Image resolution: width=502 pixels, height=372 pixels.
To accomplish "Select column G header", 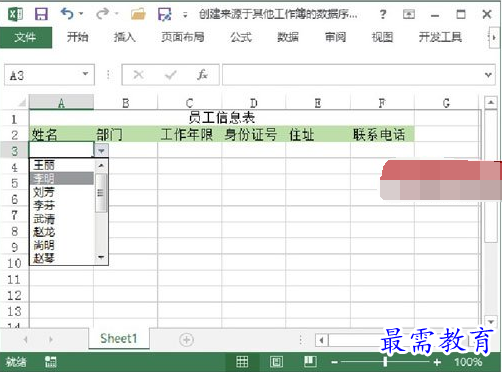I will (x=446, y=103).
